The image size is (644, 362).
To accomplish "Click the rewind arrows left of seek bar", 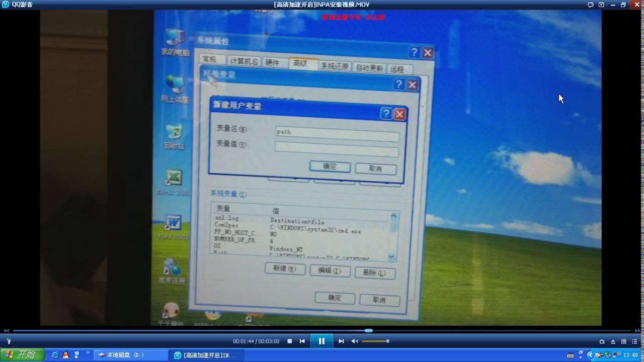I will [x=7, y=330].
